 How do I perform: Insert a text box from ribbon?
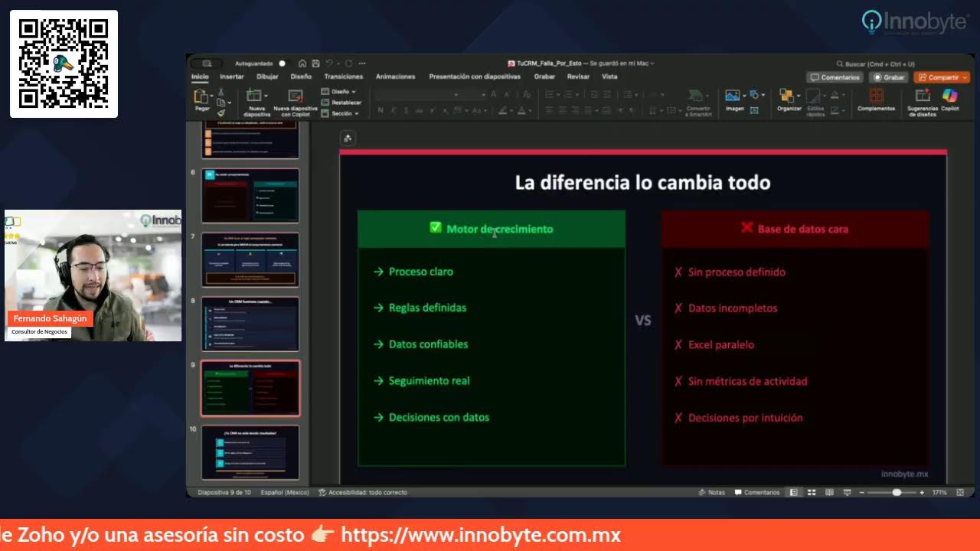(754, 110)
